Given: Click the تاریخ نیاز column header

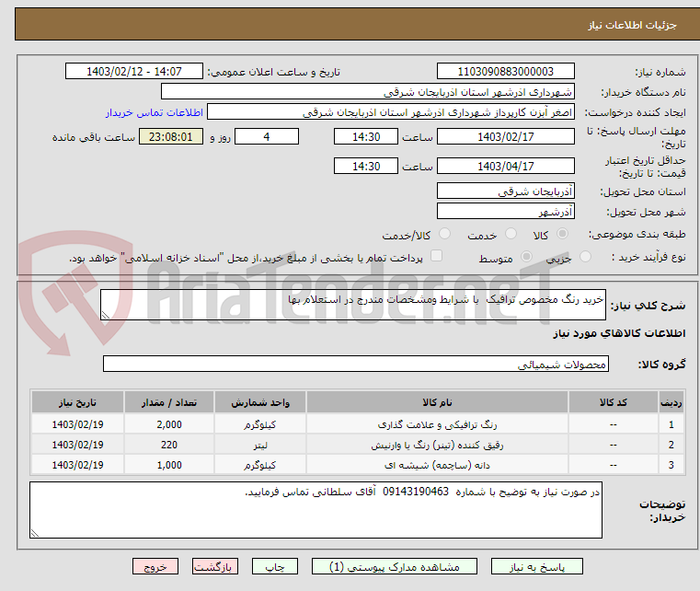Looking at the screenshot, I should [x=77, y=402].
